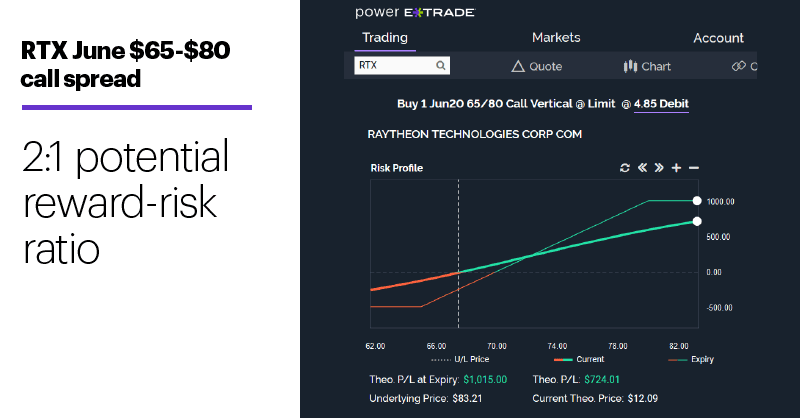Viewport: 800px width, 418px height.
Task: Click the 66.00 x-axis label
Action: [x=436, y=346]
